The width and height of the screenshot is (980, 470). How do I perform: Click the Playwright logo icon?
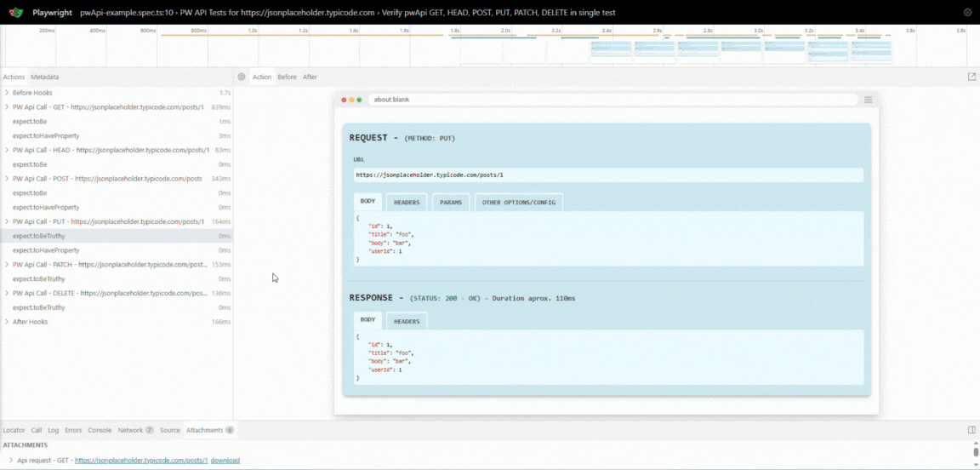(x=17, y=12)
